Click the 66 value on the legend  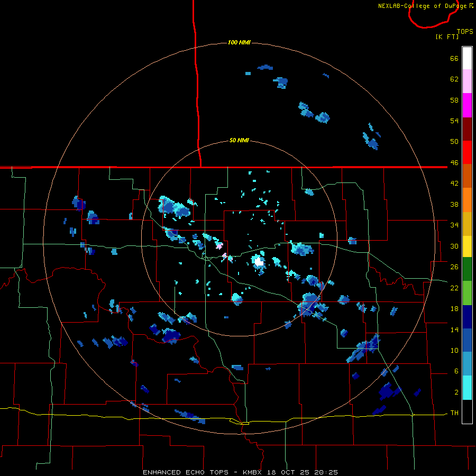point(454,58)
